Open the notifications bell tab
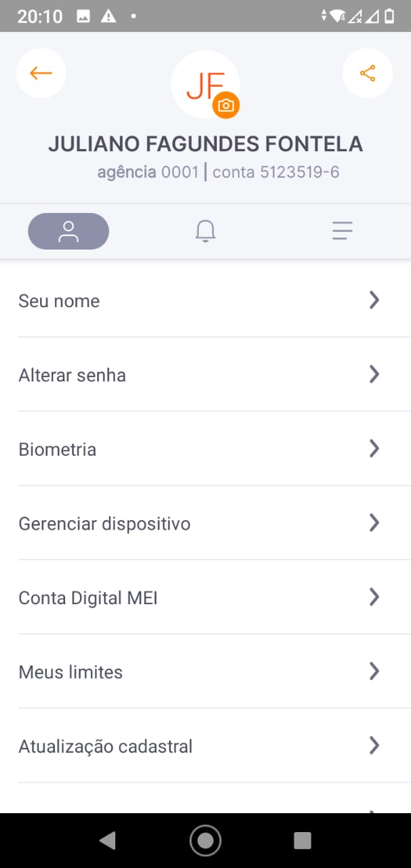This screenshot has width=411, height=868. pyautogui.click(x=206, y=231)
